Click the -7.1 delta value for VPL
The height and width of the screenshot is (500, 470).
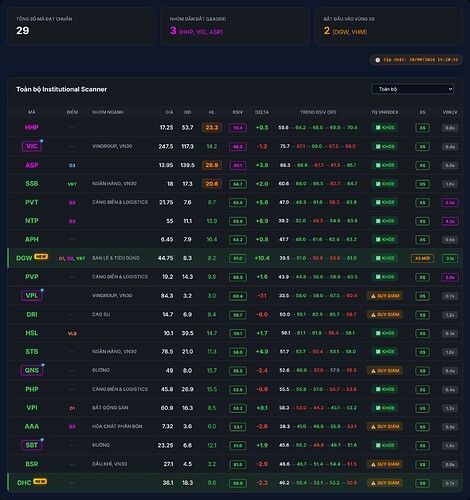(x=262, y=296)
